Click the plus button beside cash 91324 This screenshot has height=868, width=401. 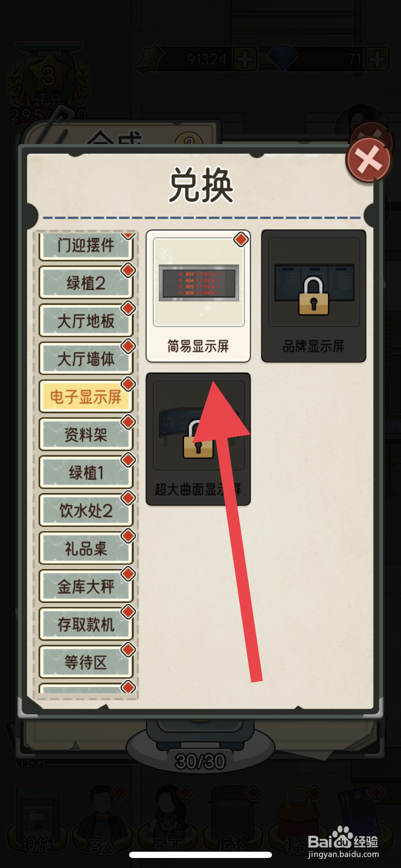pos(245,59)
